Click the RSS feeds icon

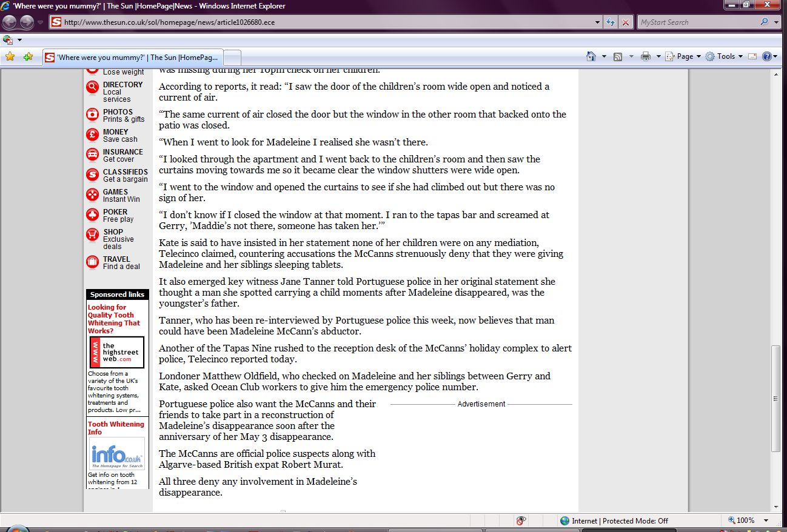point(618,56)
